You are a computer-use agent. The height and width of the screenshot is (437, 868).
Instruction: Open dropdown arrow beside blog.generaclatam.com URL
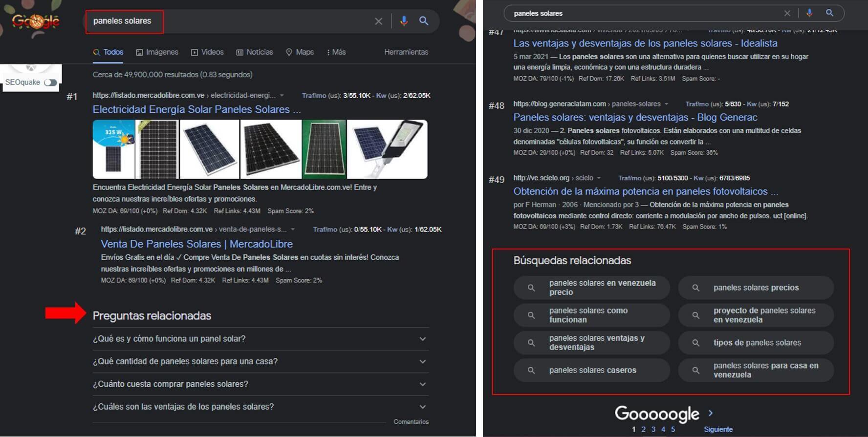pyautogui.click(x=666, y=104)
